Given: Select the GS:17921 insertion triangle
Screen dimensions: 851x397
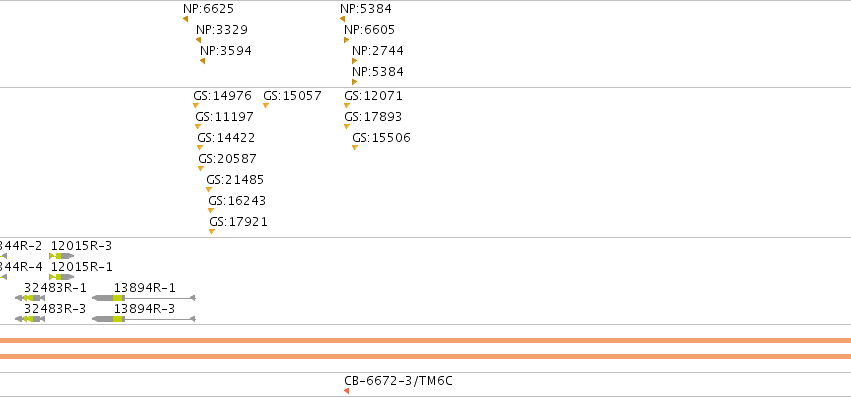Looking at the screenshot, I should click(x=212, y=231).
